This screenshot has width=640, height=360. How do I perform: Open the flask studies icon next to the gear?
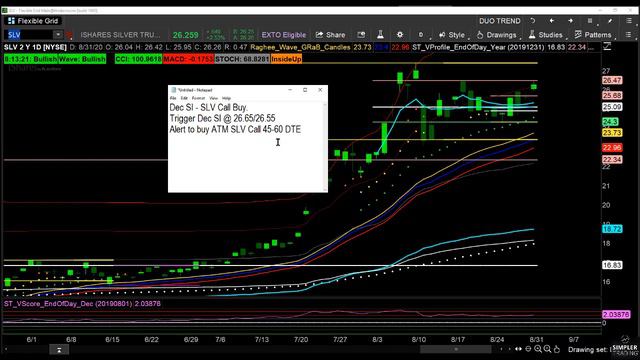(x=380, y=35)
